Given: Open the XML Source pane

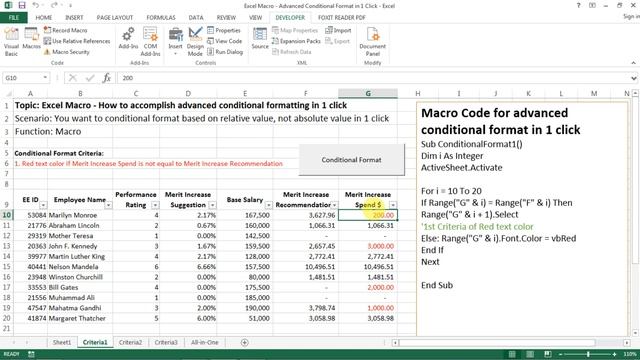Looking at the screenshot, I should [x=260, y=38].
